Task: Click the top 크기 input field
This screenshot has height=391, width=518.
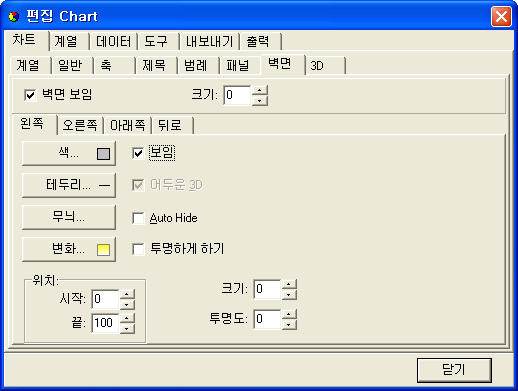Action: tap(237, 95)
